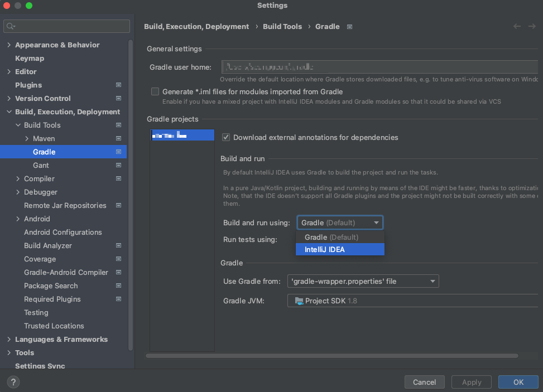
Task: Open the Build and run using dropdown
Action: (x=340, y=222)
